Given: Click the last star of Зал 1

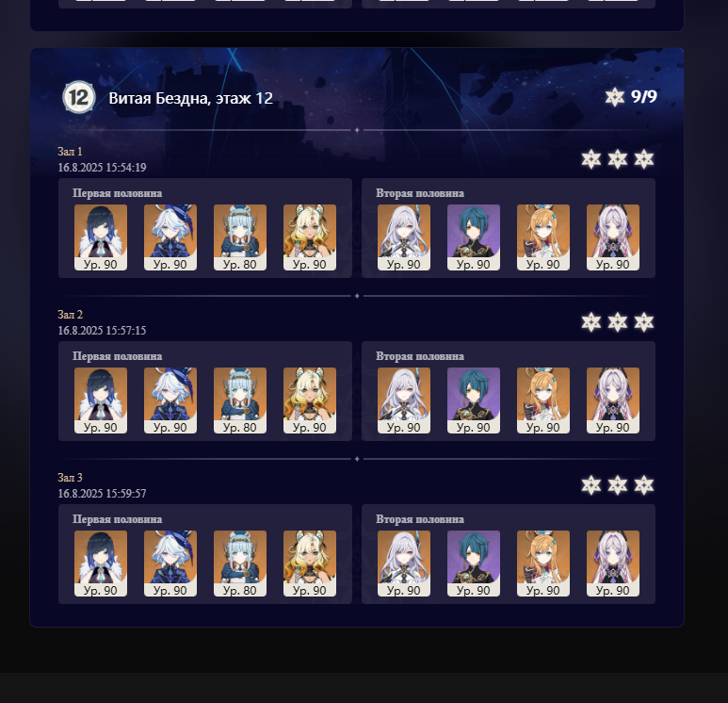Looking at the screenshot, I should coord(644,159).
